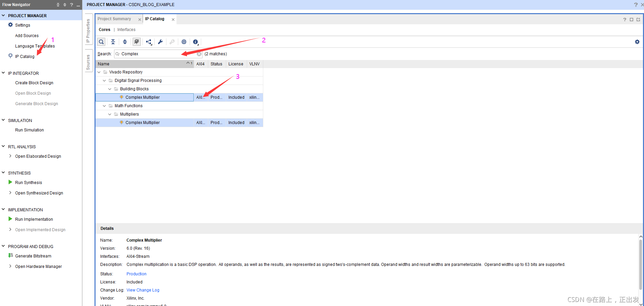Toggle the group by taxonomy view icon
This screenshot has height=306, width=644.
(149, 41)
